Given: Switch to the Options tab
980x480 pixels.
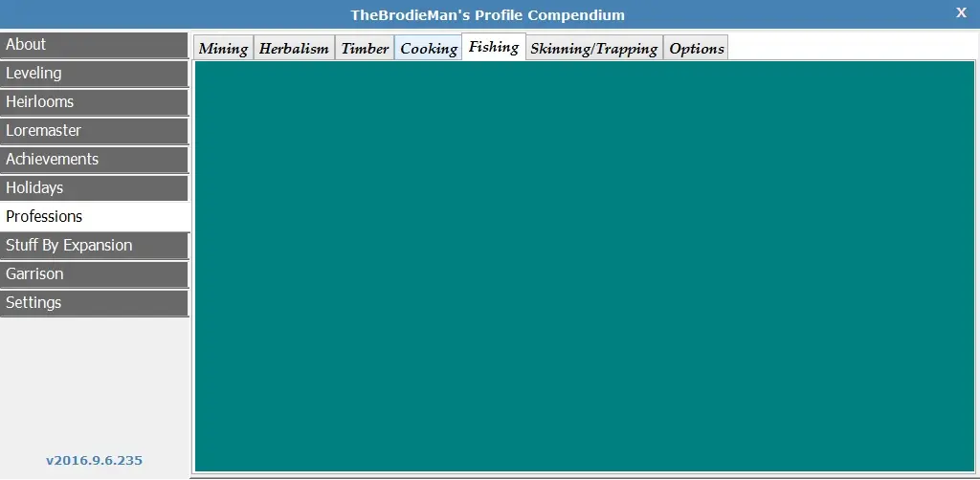Looking at the screenshot, I should [x=696, y=48].
